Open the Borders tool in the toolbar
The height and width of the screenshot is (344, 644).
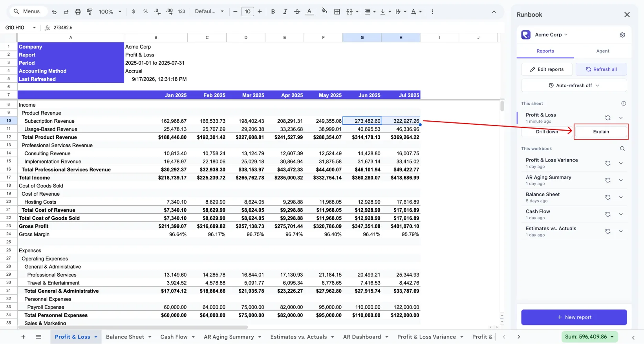(x=337, y=12)
